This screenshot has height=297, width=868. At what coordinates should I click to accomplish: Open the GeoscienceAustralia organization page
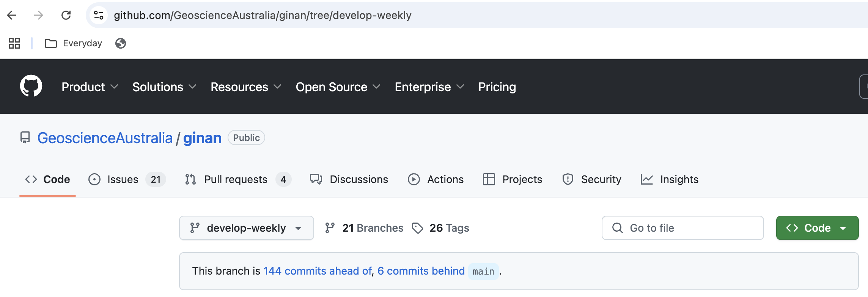[105, 138]
